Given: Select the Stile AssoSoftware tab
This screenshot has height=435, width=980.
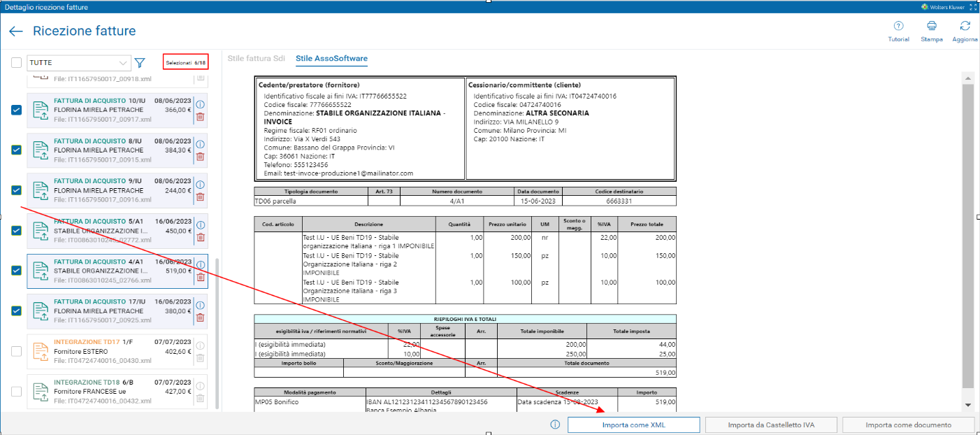Looking at the screenshot, I should click(x=331, y=59).
